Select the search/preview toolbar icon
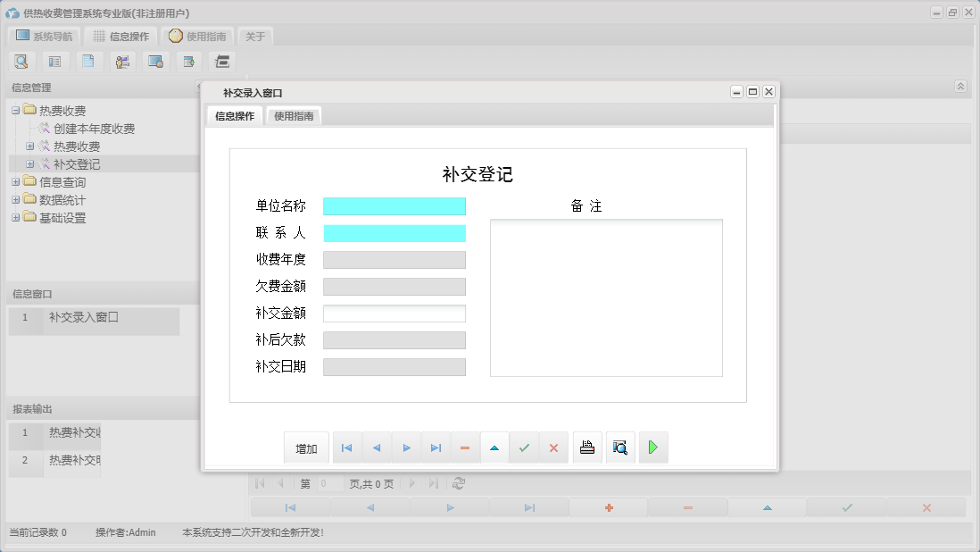980x552 pixels. tap(21, 61)
